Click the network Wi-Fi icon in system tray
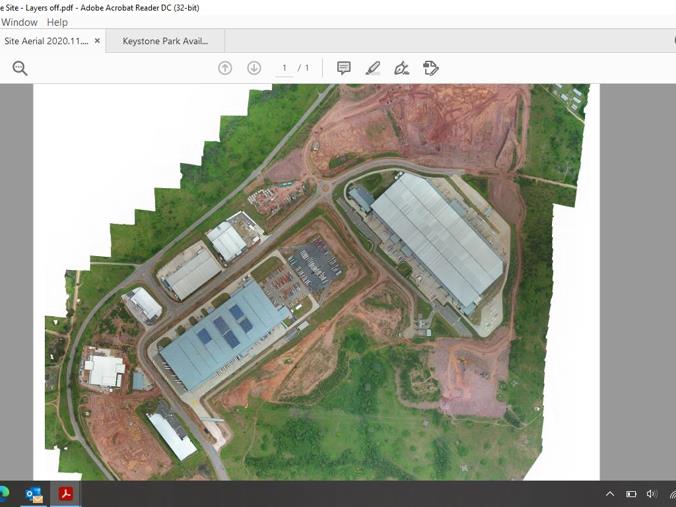The width and height of the screenshot is (676, 507). [x=671, y=494]
